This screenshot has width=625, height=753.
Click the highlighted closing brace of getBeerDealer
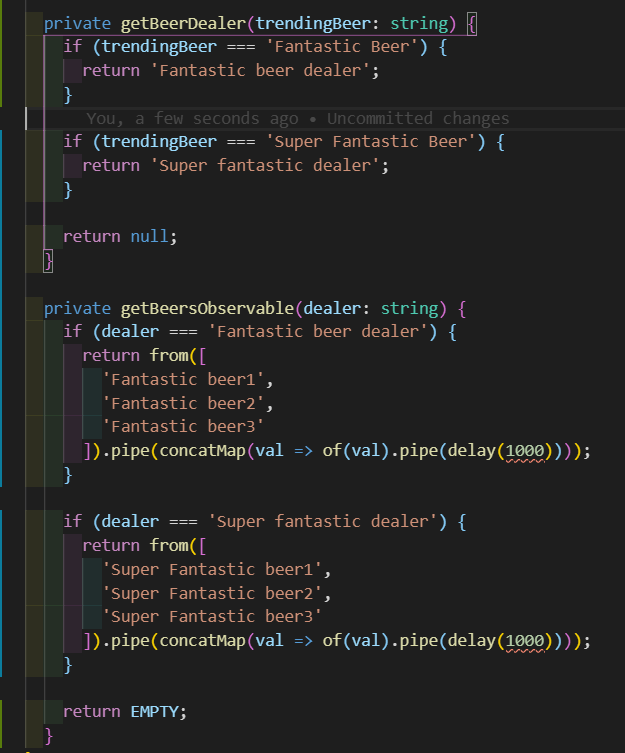pyautogui.click(x=48, y=261)
